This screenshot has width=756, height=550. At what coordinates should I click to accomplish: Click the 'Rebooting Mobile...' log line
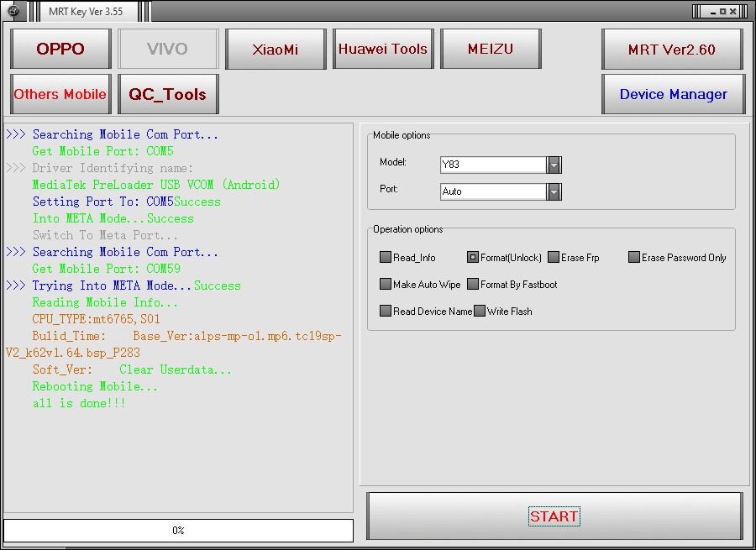(x=95, y=386)
